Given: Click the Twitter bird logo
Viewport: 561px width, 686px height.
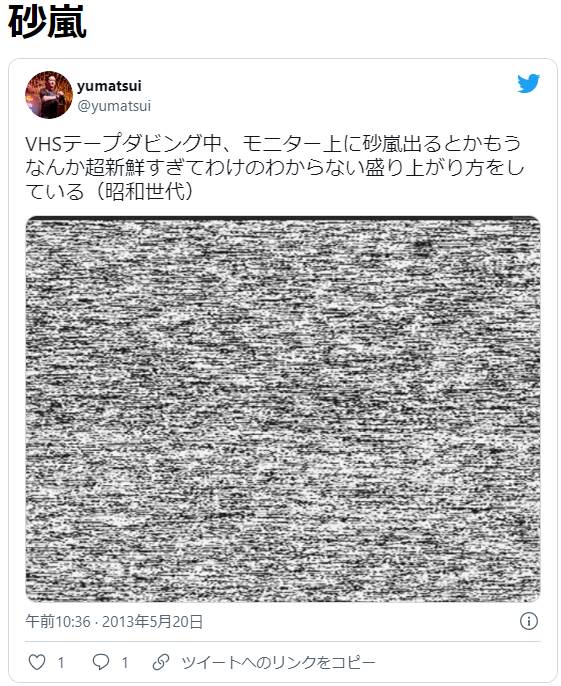Looking at the screenshot, I should (528, 84).
